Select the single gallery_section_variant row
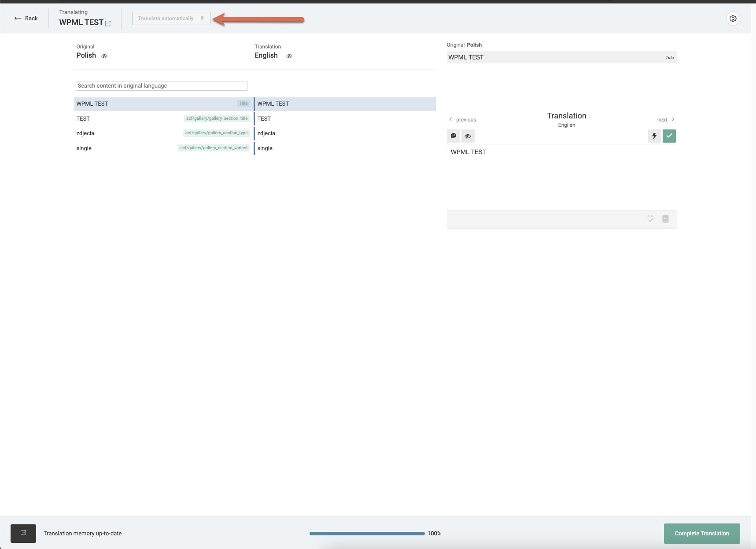 (x=163, y=148)
